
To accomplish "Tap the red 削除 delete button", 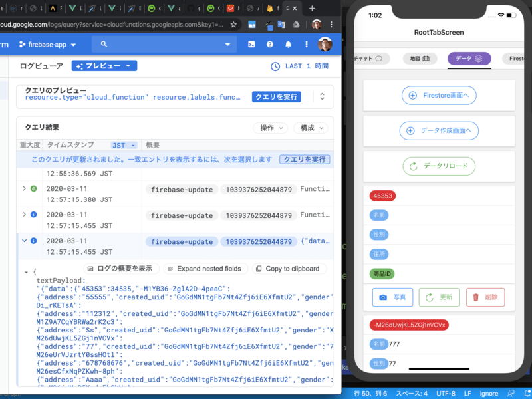I will [x=485, y=297].
